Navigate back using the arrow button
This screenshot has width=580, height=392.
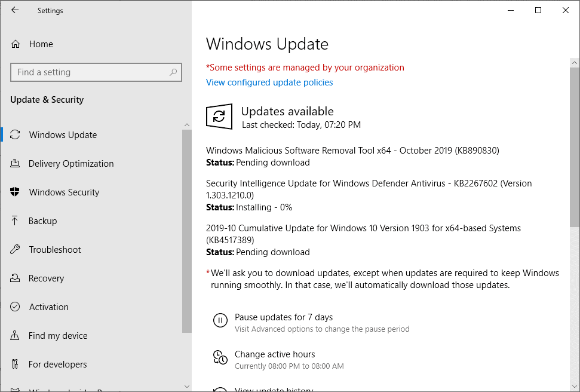(14, 10)
